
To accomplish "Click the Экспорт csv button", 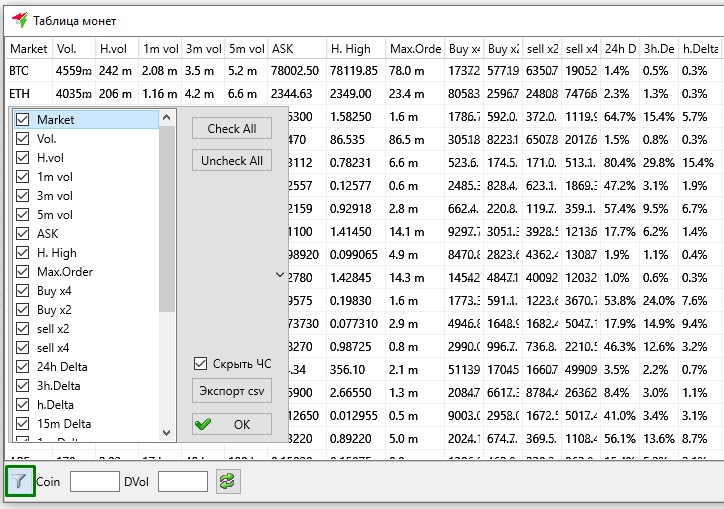I will click(231, 390).
